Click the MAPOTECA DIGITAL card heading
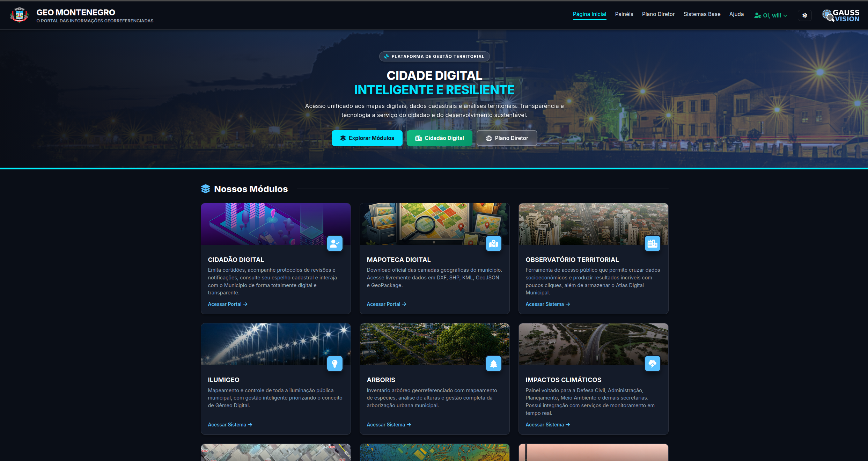This screenshot has width=868, height=461. (x=399, y=259)
